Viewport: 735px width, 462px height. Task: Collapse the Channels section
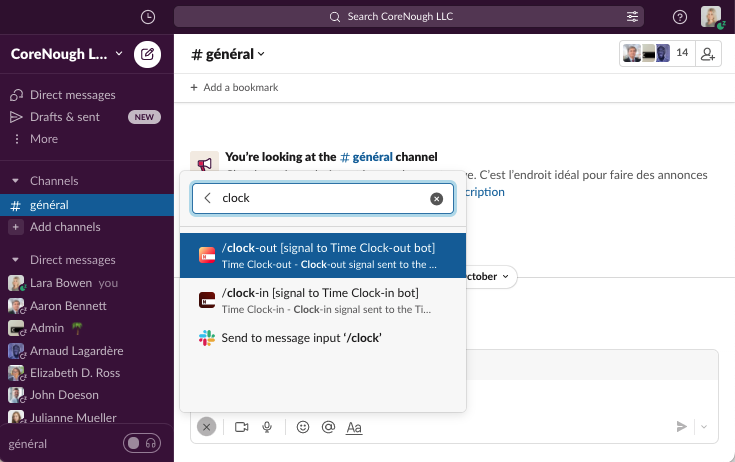click(15, 181)
